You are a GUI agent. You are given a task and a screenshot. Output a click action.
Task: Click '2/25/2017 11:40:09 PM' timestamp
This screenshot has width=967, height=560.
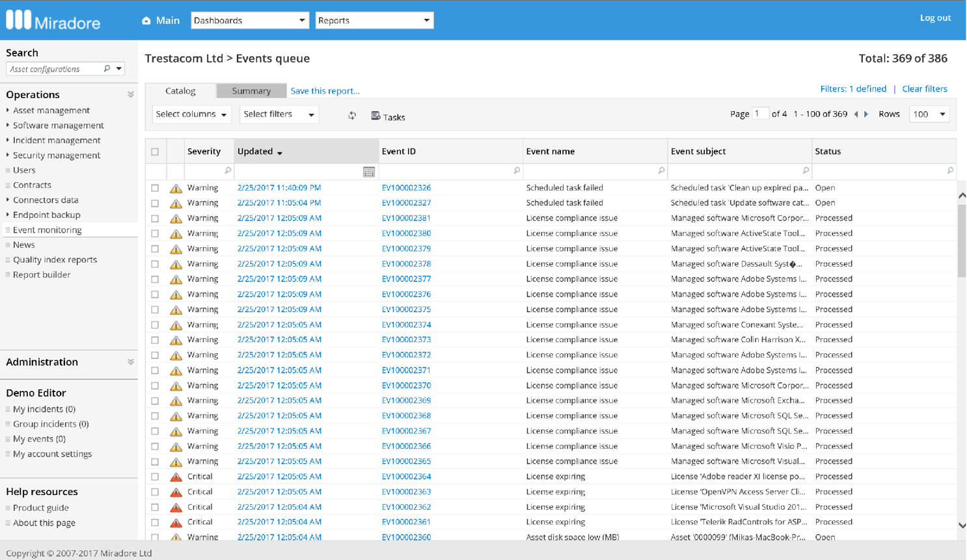[279, 188]
